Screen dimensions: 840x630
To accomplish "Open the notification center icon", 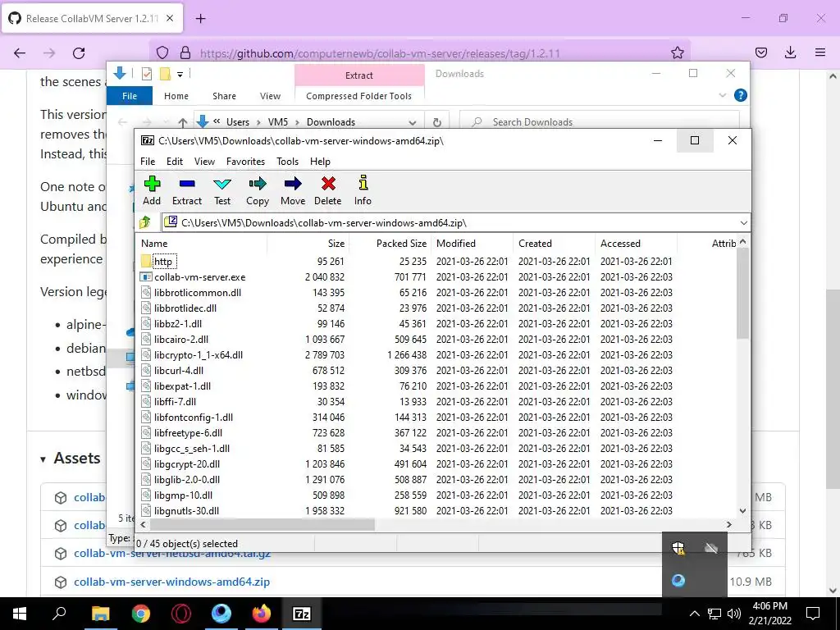I will (x=813, y=614).
